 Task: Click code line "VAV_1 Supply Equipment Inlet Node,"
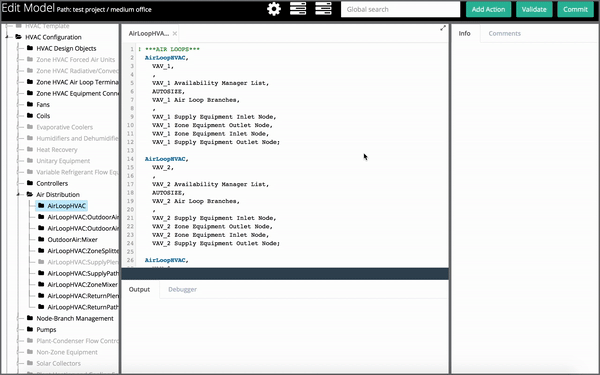[214, 117]
